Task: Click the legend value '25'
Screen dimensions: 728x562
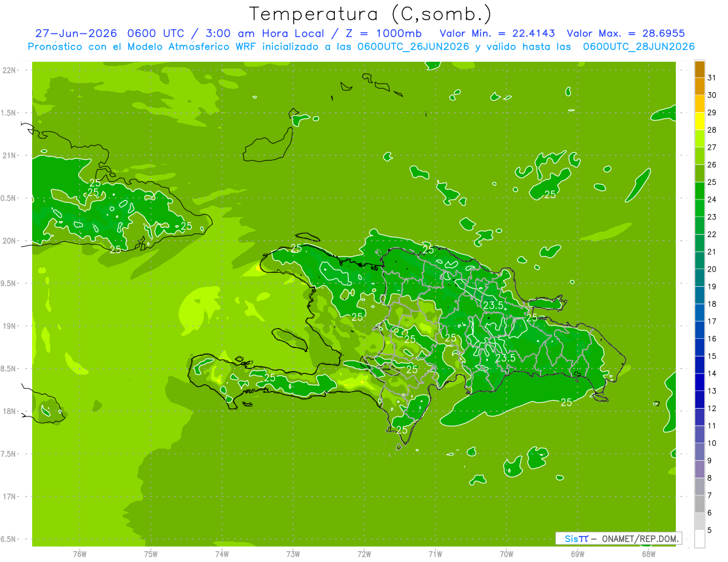Action: pos(712,182)
